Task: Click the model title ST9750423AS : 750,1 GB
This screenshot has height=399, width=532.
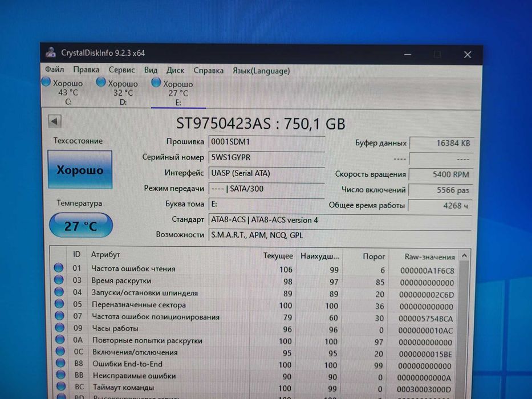Action: click(x=261, y=124)
